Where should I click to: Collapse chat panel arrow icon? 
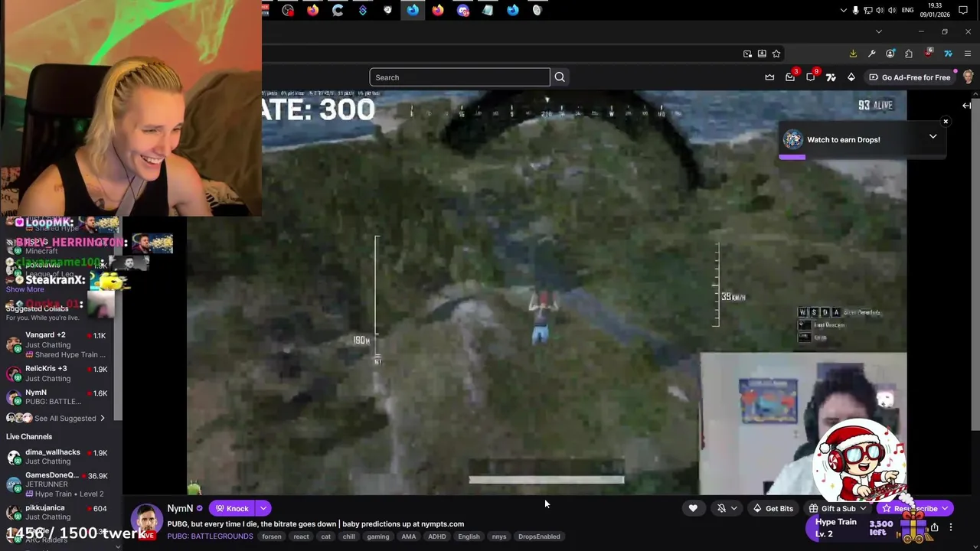click(x=966, y=106)
